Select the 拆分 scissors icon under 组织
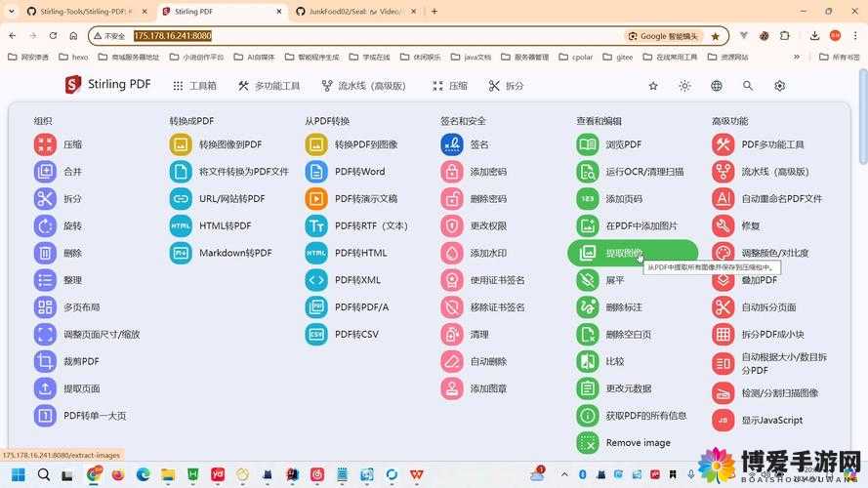 pyautogui.click(x=45, y=199)
